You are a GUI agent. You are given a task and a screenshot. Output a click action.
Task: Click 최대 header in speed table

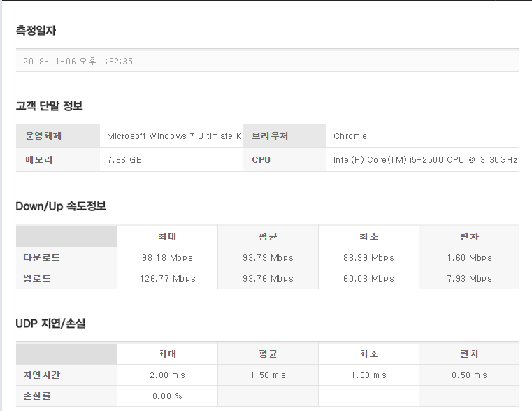coord(167,236)
